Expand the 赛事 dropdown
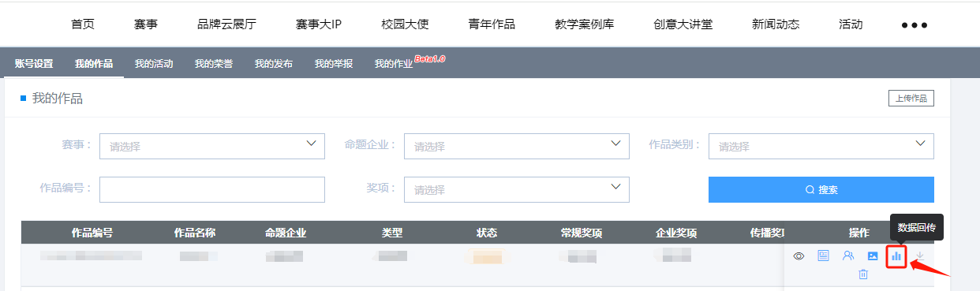The height and width of the screenshot is (291, 980). 212,146
